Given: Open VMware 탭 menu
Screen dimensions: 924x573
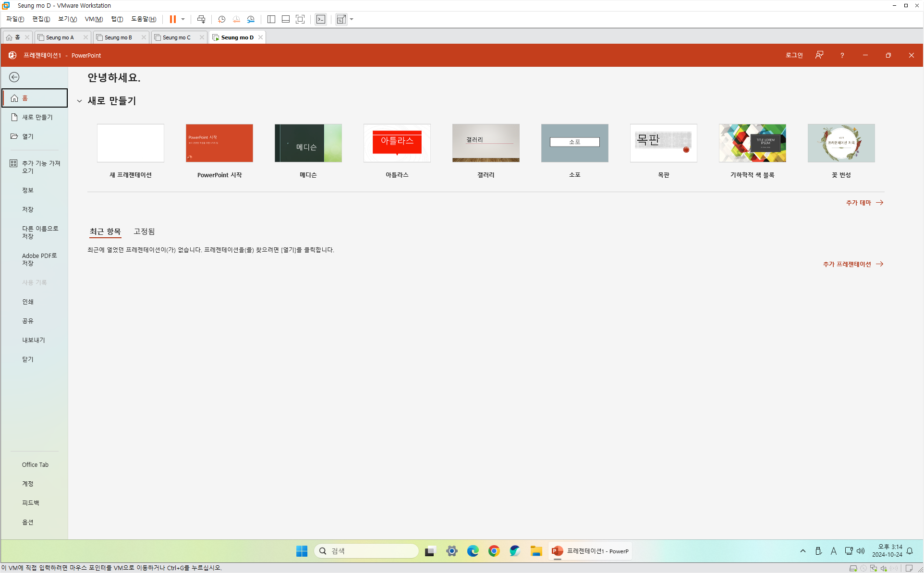Looking at the screenshot, I should tap(117, 19).
